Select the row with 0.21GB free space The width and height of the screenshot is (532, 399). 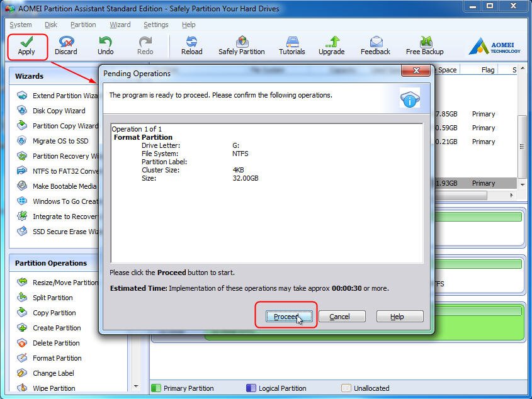[475, 142]
